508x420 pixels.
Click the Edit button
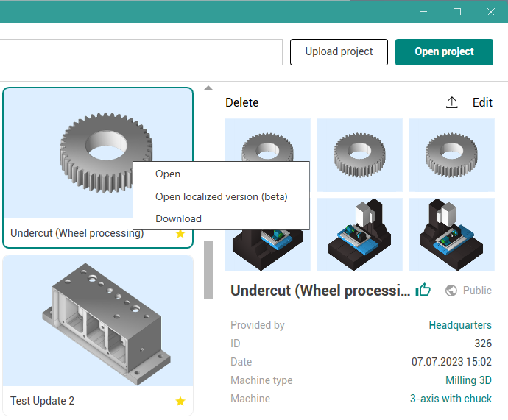482,103
